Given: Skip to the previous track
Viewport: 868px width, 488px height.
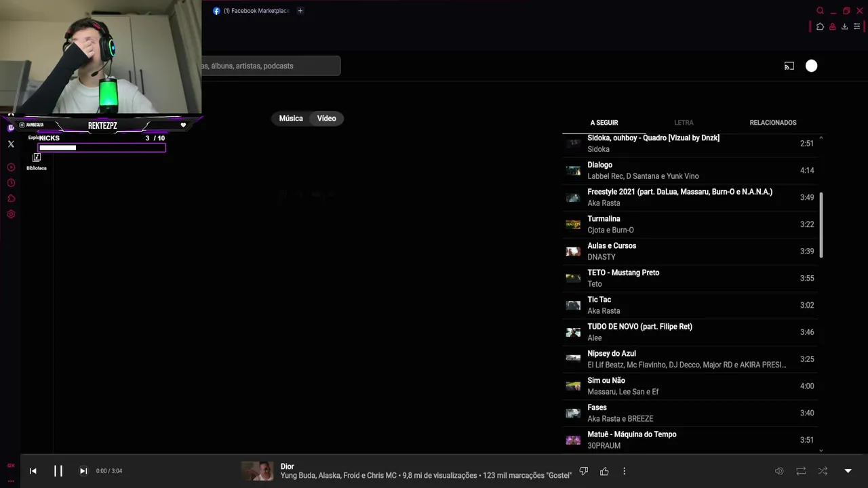Looking at the screenshot, I should pyautogui.click(x=33, y=471).
